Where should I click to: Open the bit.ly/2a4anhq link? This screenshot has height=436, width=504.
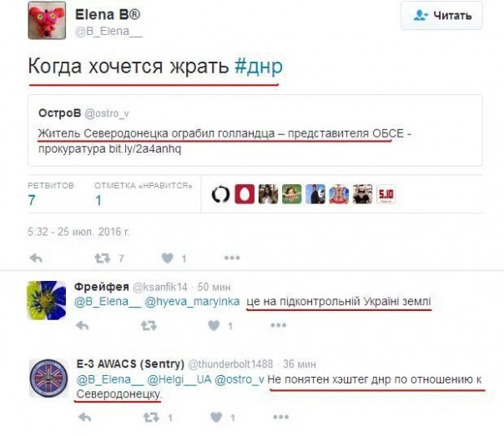145,148
